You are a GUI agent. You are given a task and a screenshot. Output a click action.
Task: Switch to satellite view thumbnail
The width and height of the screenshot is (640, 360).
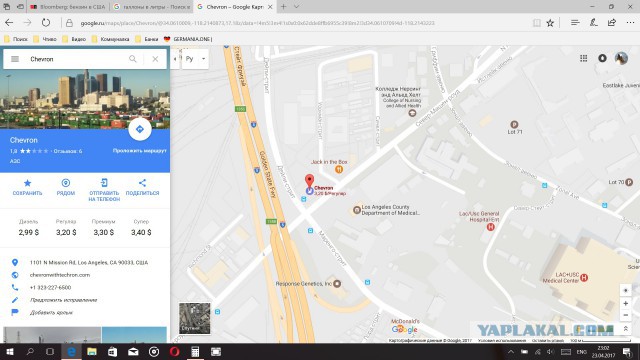point(195,318)
